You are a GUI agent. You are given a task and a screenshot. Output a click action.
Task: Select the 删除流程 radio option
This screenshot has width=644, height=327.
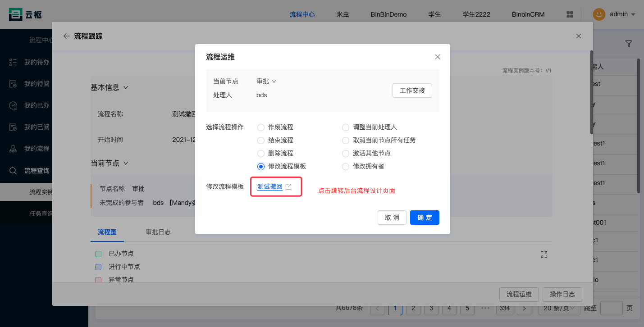coord(261,154)
